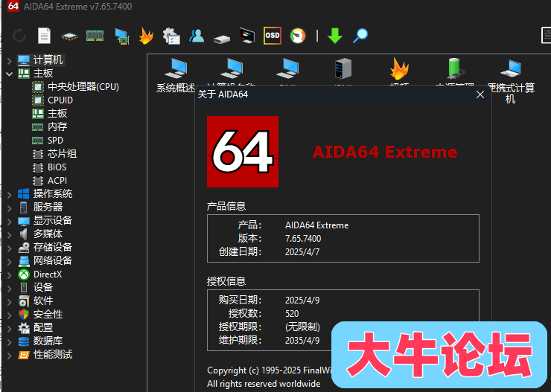Open preferences gear checklist toolbar icon
The image size is (551, 392).
[x=171, y=36]
